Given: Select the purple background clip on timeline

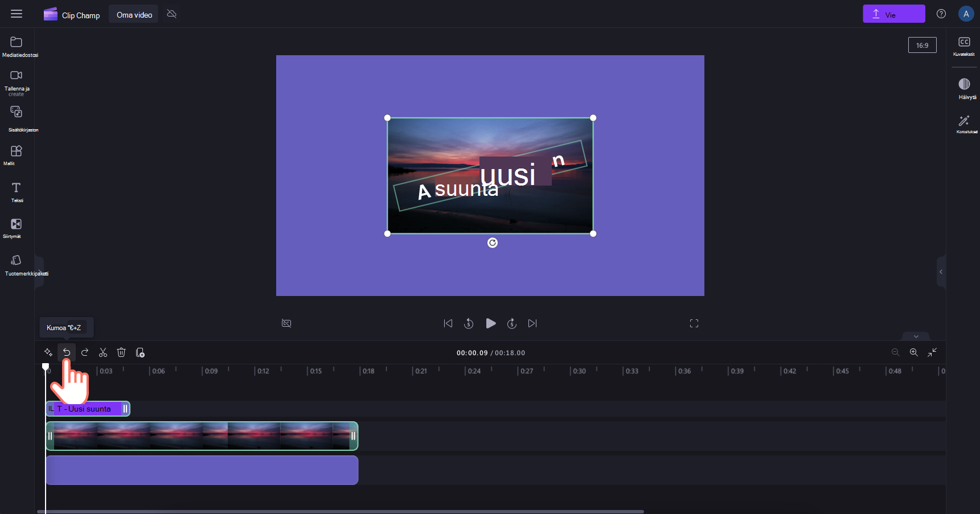Looking at the screenshot, I should pos(202,470).
